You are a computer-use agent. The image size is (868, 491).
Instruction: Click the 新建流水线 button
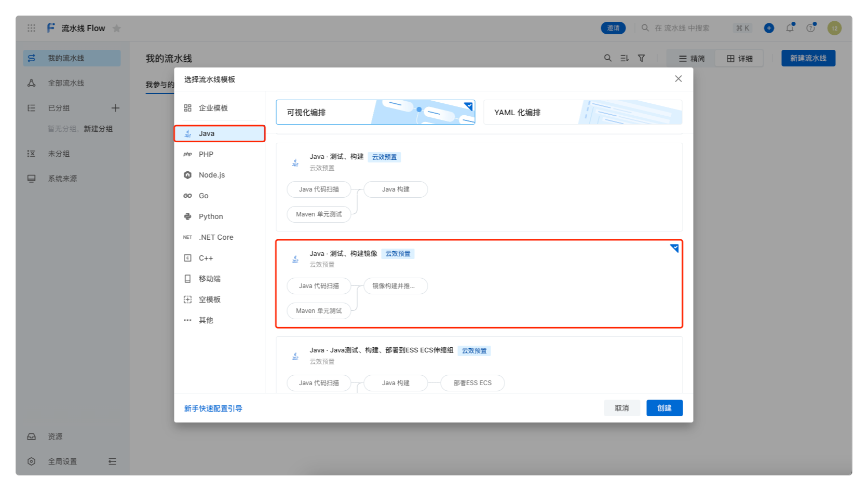(808, 58)
